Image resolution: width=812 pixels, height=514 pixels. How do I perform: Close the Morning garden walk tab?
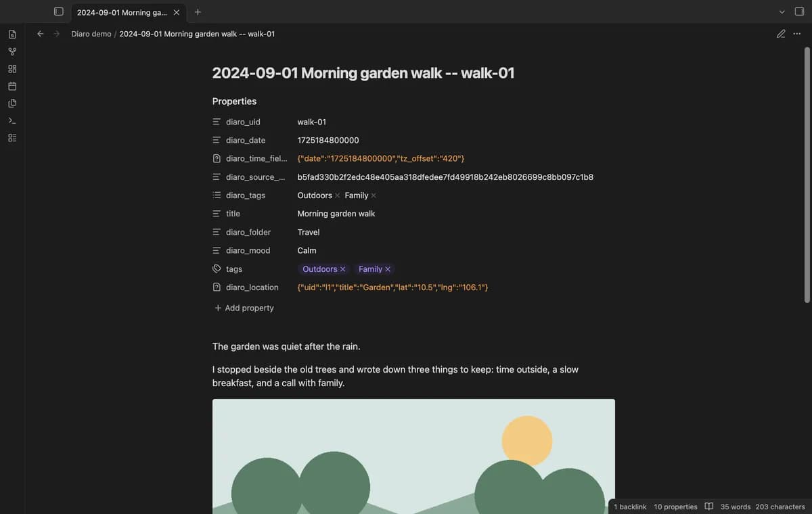[x=177, y=12]
